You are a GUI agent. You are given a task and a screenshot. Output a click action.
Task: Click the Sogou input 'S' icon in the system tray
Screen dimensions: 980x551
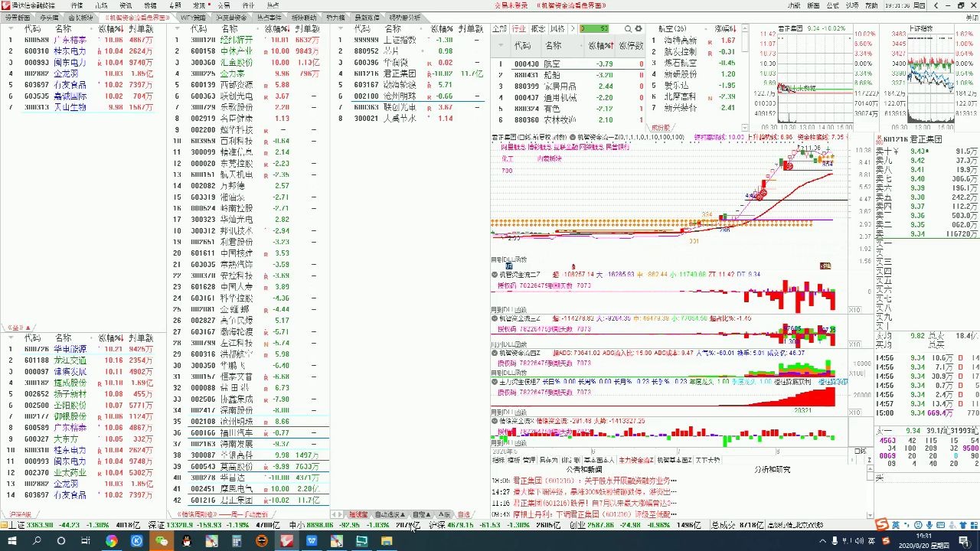pyautogui.click(x=886, y=541)
